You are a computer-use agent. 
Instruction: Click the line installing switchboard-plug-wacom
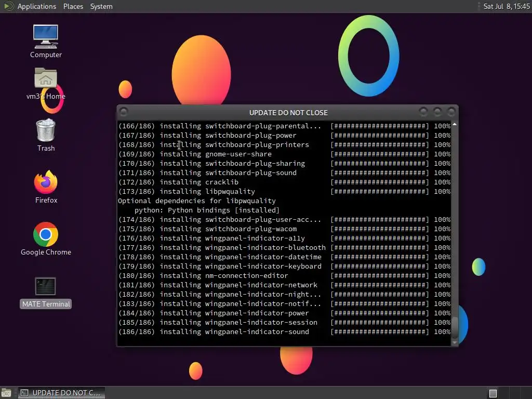tap(284, 229)
